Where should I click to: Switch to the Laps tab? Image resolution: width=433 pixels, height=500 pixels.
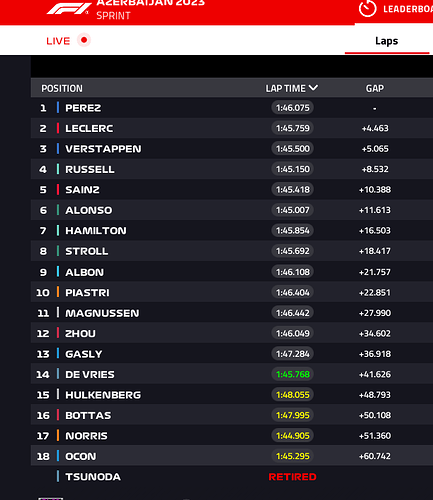pos(387,41)
